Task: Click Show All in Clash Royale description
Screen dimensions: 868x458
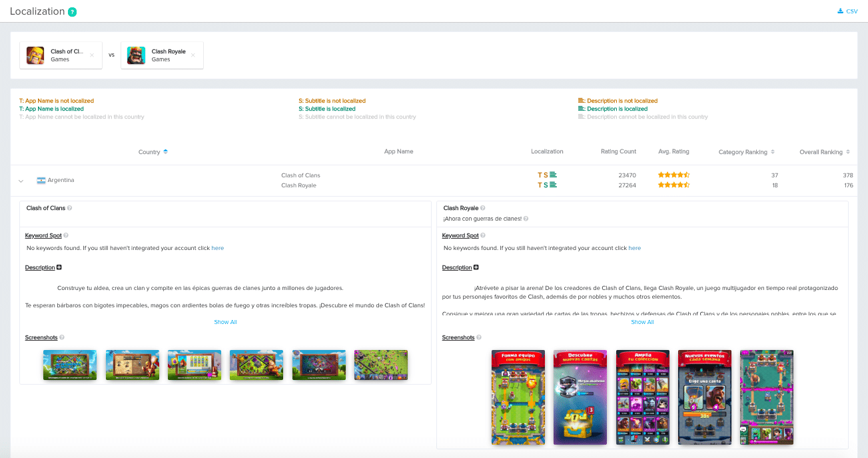Action: (642, 322)
